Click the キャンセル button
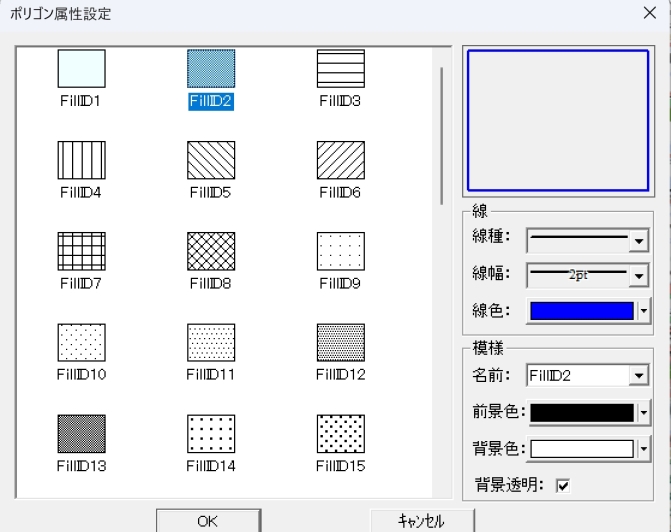Screen dimensions: 671x532 coord(421,520)
